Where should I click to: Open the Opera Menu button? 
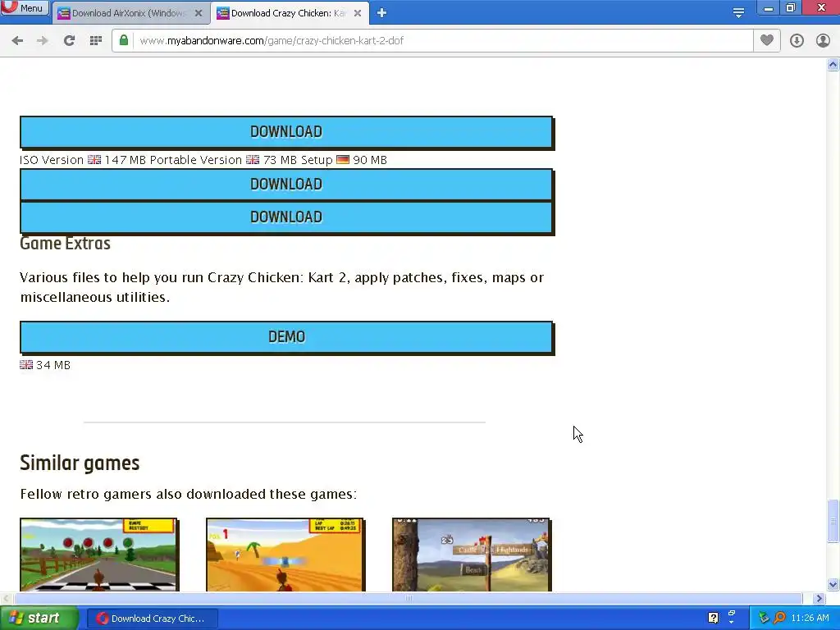click(x=25, y=7)
